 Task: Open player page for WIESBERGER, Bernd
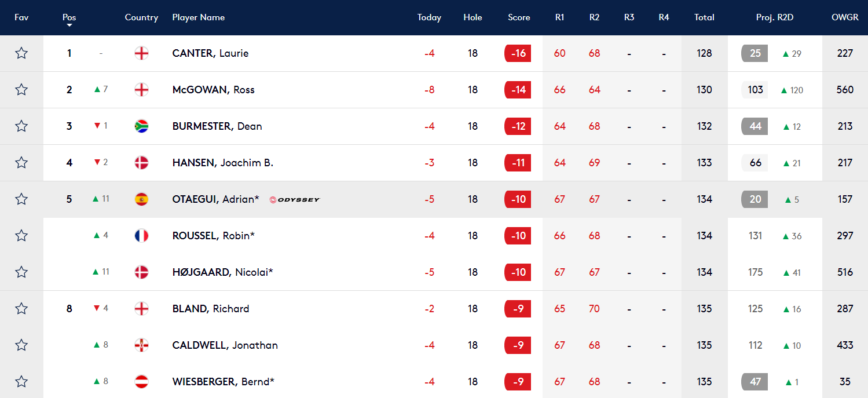click(x=223, y=382)
